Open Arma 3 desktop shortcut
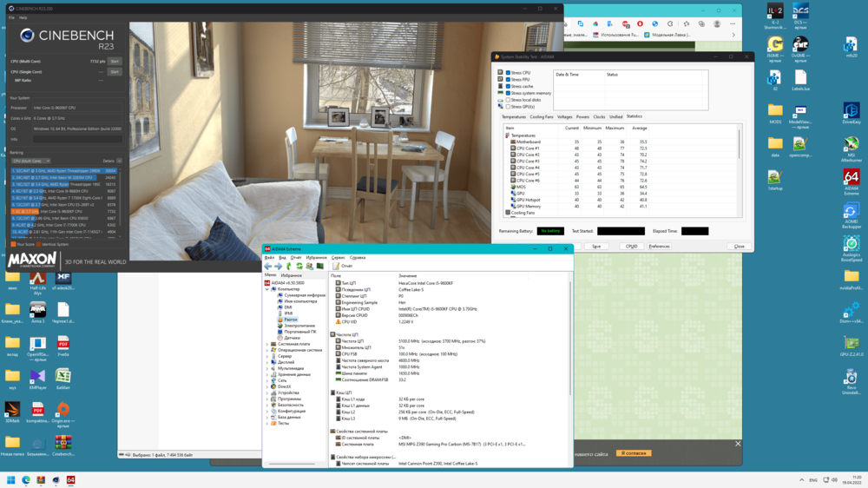The height and width of the screenshot is (488, 868). (x=37, y=313)
